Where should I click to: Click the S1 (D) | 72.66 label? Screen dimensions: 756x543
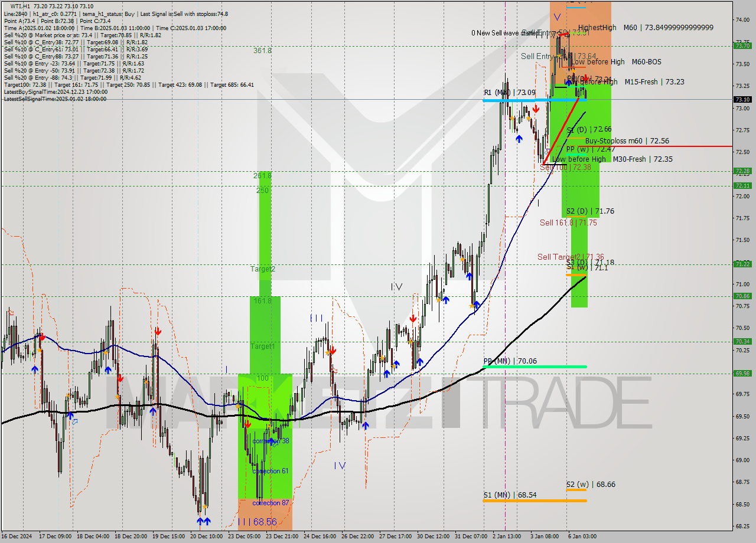pos(589,129)
